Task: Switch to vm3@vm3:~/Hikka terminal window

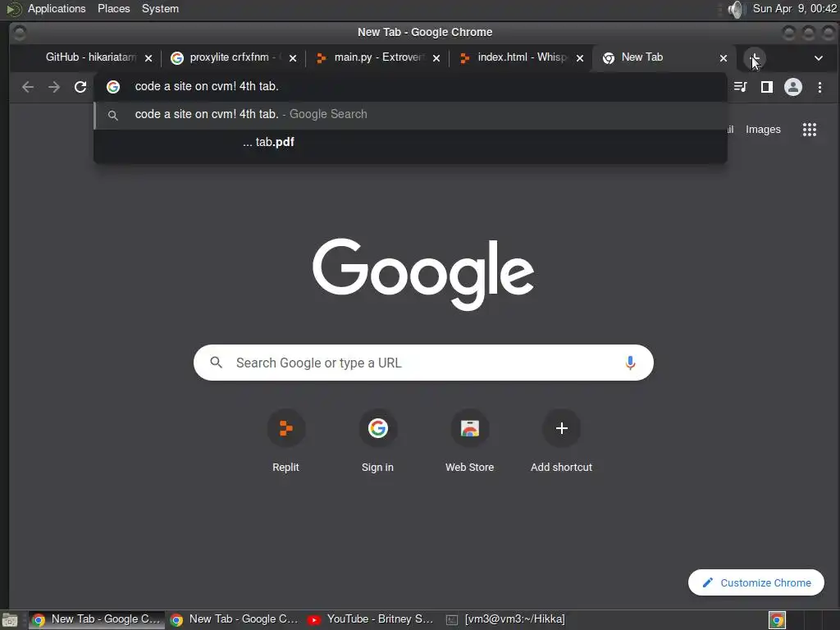Action: tap(506, 619)
